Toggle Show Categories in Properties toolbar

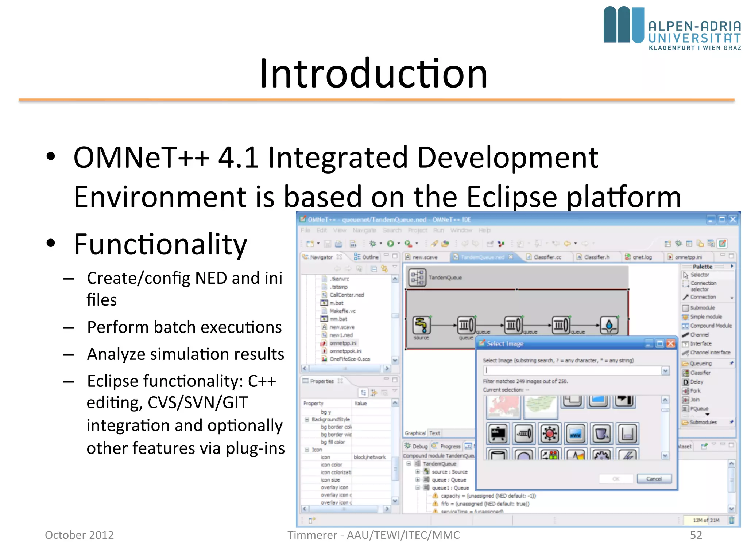(x=363, y=392)
